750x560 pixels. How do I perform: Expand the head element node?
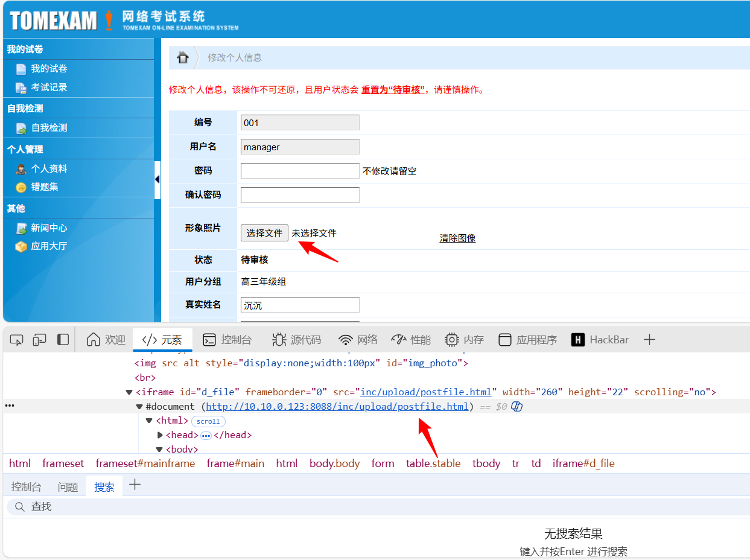point(160,435)
